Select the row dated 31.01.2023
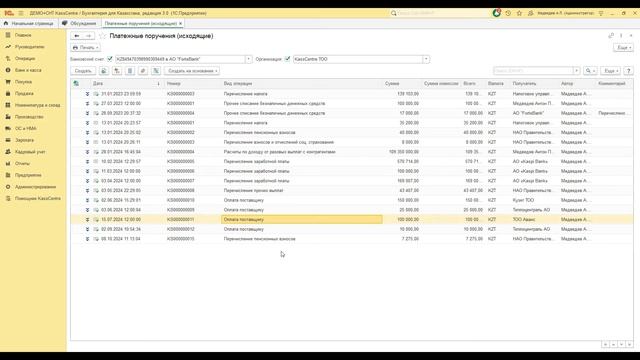Image resolution: width=640 pixels, height=360 pixels. (351, 94)
